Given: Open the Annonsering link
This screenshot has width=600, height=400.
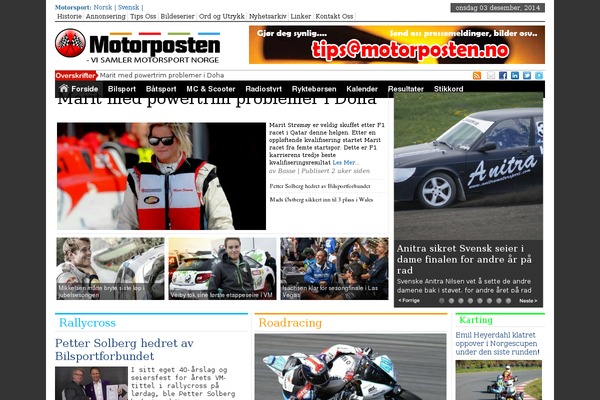Looking at the screenshot, I should [106, 16].
